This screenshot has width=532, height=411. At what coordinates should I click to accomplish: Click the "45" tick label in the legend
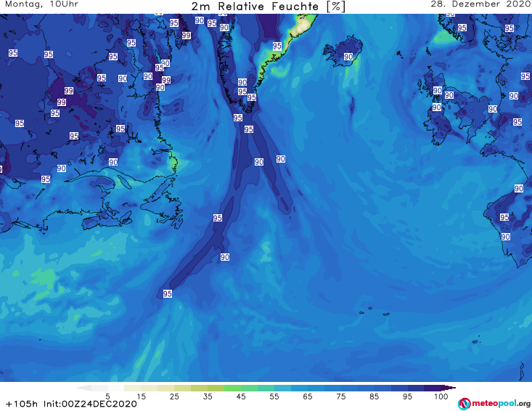click(x=241, y=396)
